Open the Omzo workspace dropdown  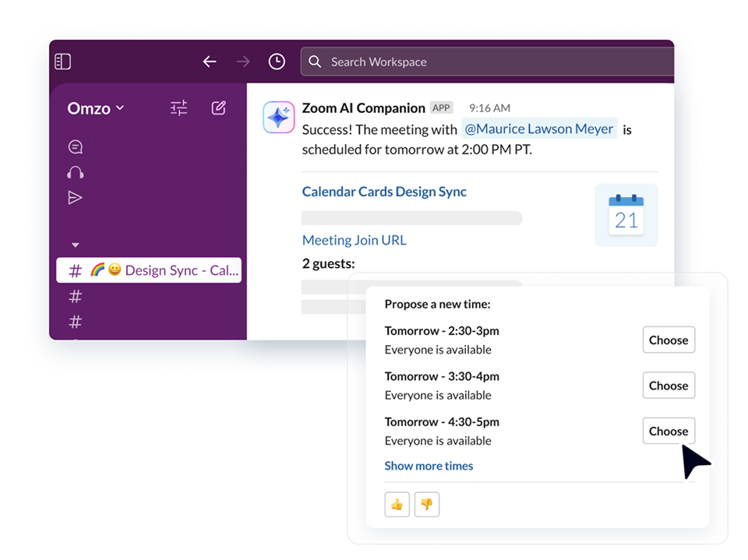coord(94,108)
